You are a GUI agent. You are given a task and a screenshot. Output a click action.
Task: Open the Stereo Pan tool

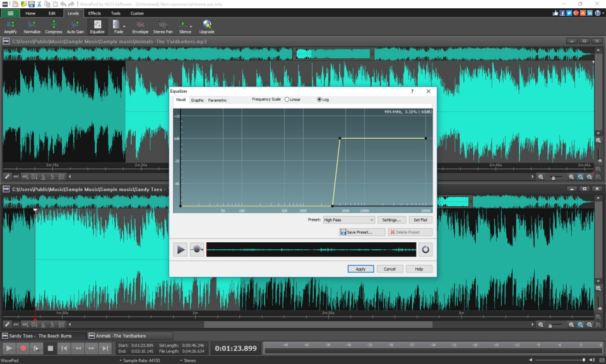pos(163,27)
